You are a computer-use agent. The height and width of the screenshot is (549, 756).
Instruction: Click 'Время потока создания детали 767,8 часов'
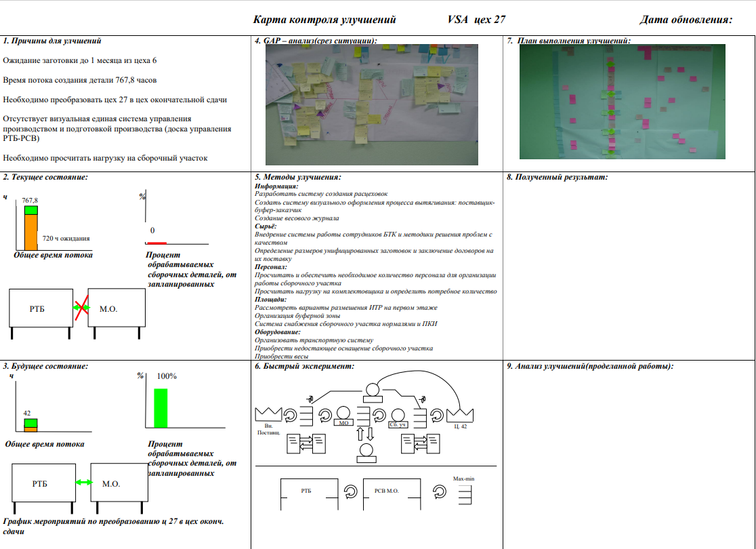[79, 80]
